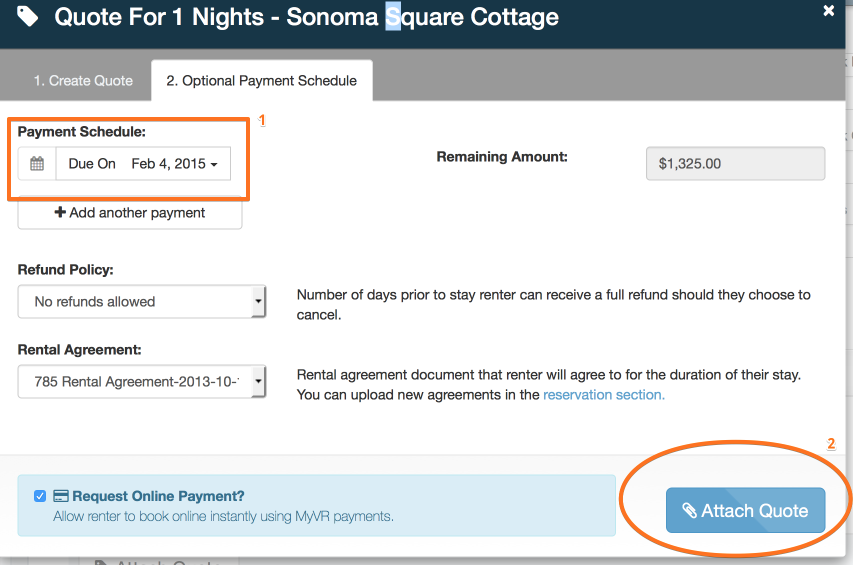Click the Refund Policy field label
Viewport: 855px width, 565px height.
coord(65,270)
